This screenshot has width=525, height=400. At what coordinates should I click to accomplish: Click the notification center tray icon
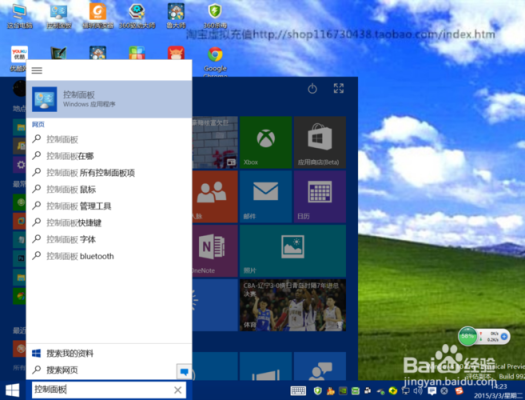(432, 391)
